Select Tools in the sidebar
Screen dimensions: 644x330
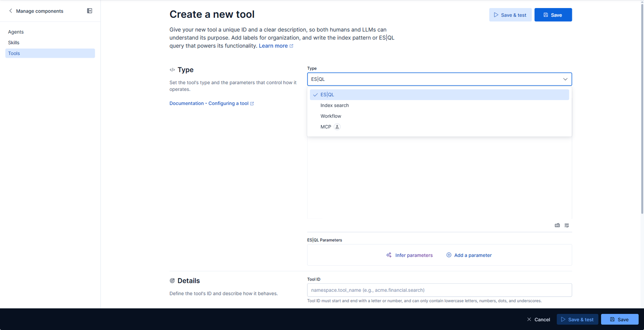(50, 53)
